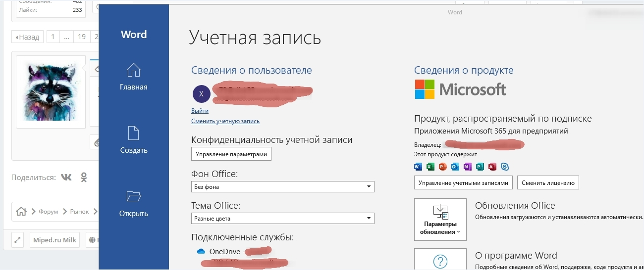
Task: Click the Сведения о продукте heading
Action: 464,71
